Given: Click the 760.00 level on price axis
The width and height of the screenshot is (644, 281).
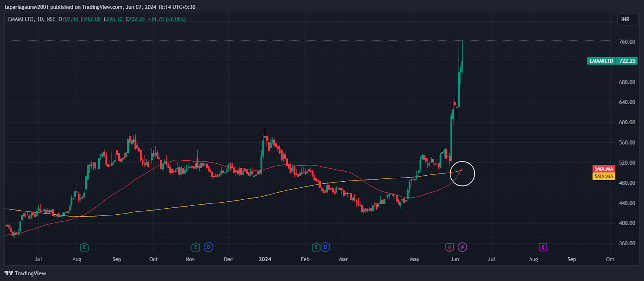Looking at the screenshot, I should click(x=627, y=42).
